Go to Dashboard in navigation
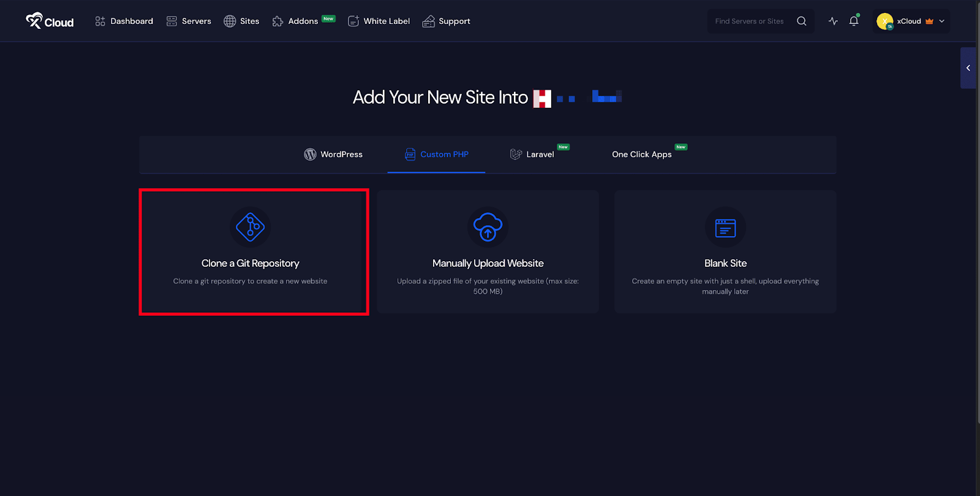 124,21
